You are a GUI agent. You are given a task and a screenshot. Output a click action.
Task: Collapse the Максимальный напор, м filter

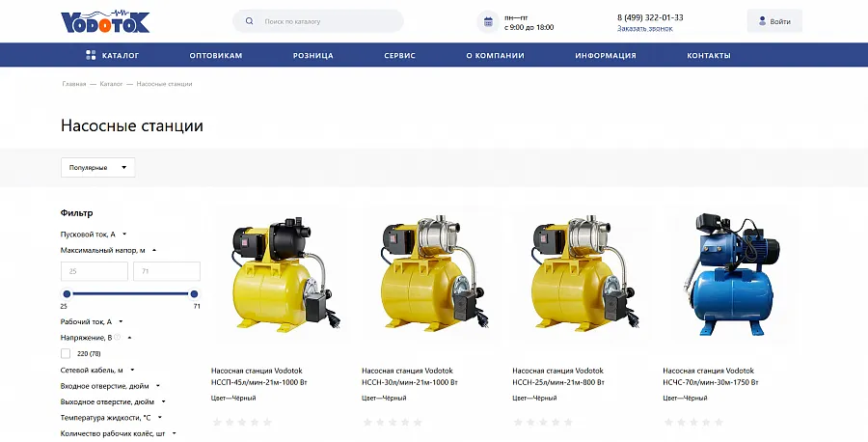point(108,250)
